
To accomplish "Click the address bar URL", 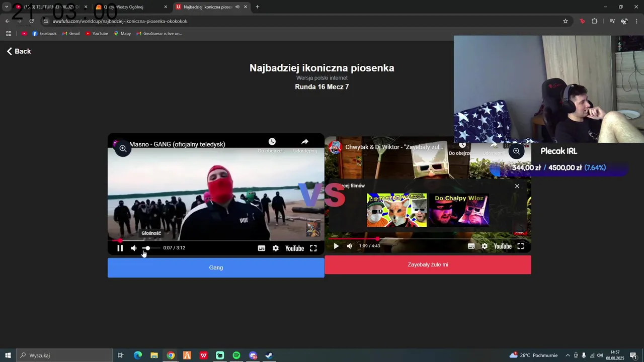I will point(120,21).
